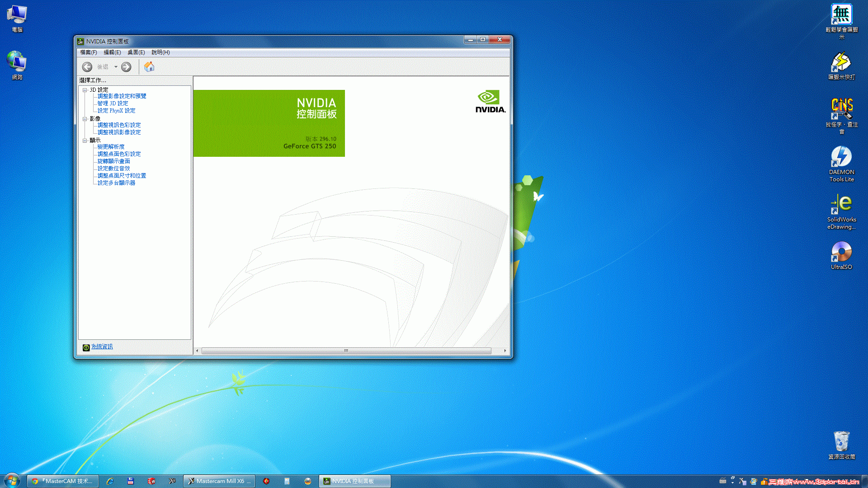The width and height of the screenshot is (868, 488).
Task: Collapse the 影像 tree node
Action: tap(85, 119)
